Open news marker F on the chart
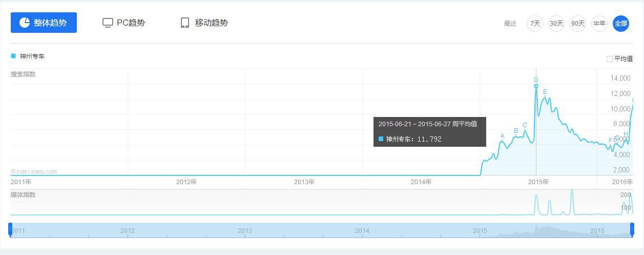 [x=610, y=140]
